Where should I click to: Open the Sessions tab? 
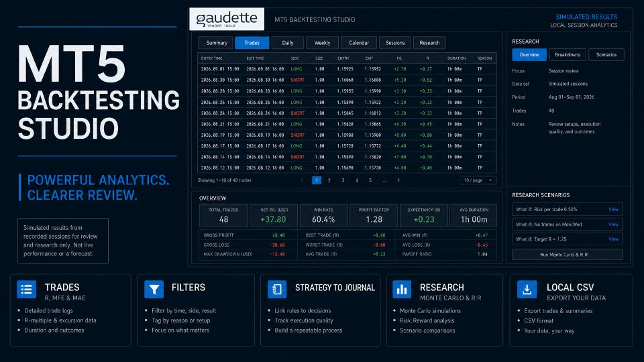point(395,43)
